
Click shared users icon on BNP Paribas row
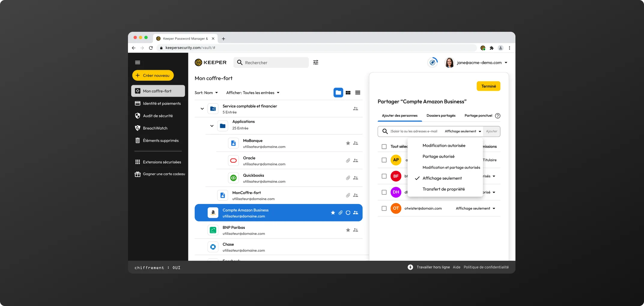point(356,230)
